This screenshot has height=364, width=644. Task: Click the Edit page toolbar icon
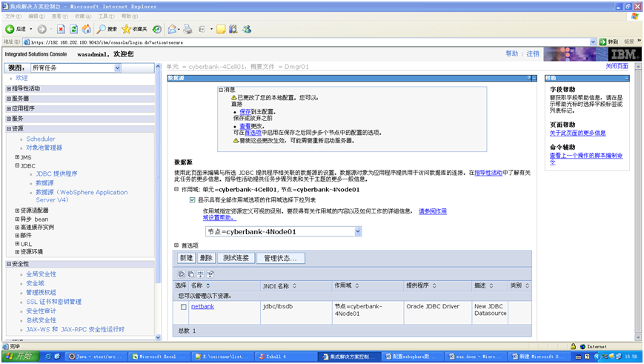(x=202, y=29)
